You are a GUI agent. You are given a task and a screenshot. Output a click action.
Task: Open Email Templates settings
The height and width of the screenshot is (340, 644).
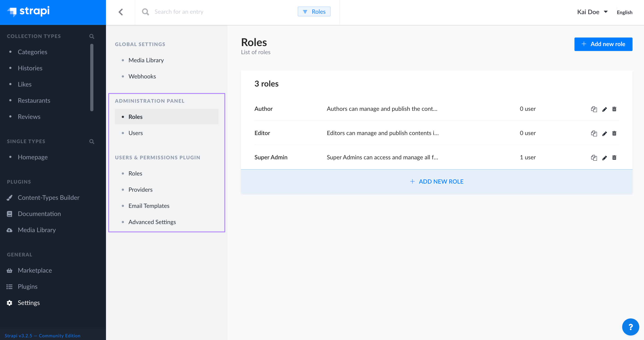(149, 206)
